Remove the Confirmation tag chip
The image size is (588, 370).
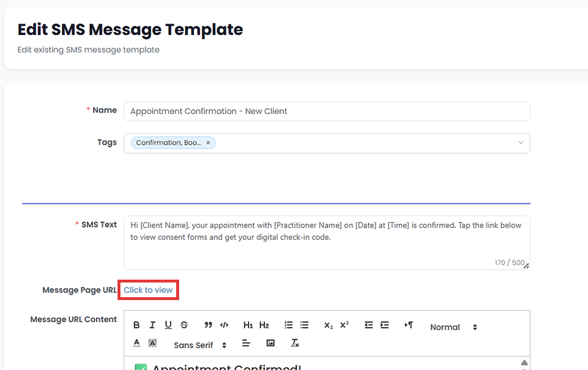[x=208, y=143]
